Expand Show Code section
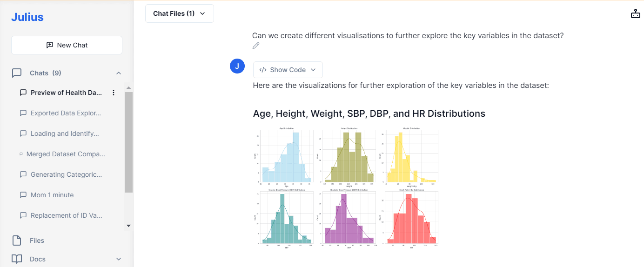Screen dimensions: 644x267 (288, 70)
